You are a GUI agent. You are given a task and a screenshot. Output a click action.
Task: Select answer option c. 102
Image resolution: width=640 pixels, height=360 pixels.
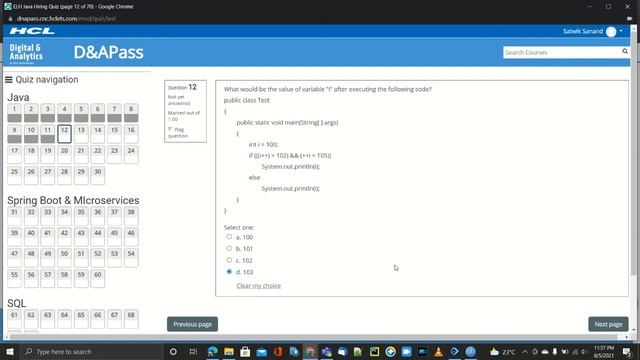coord(229,260)
